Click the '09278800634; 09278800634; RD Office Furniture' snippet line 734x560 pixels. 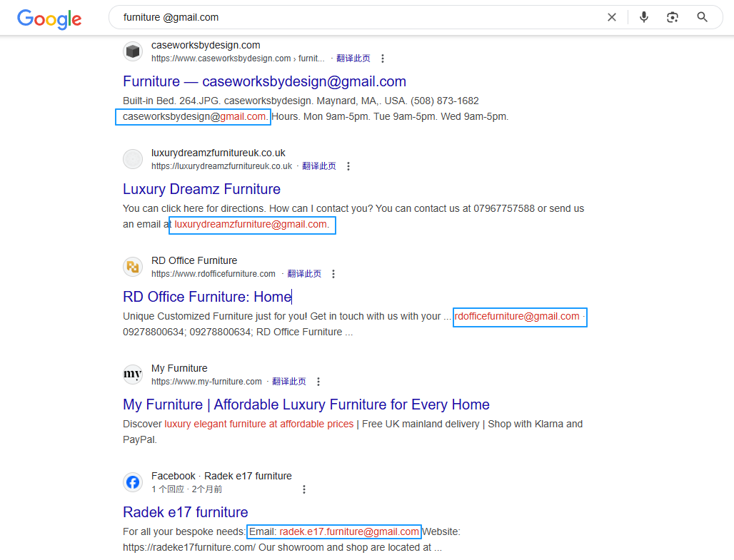tap(238, 332)
